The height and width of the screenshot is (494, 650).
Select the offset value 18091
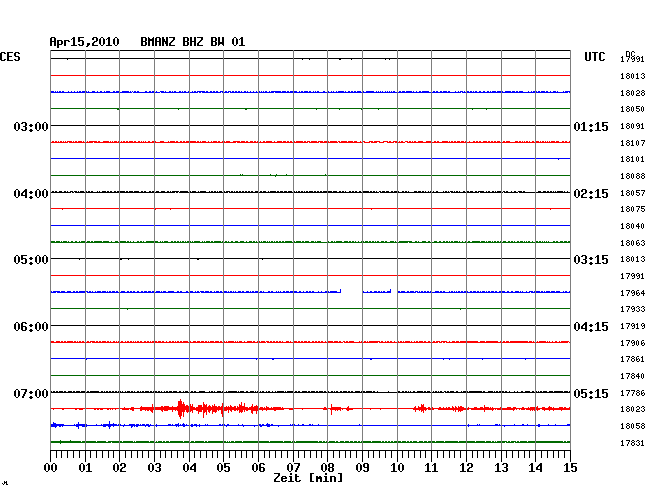(633, 126)
